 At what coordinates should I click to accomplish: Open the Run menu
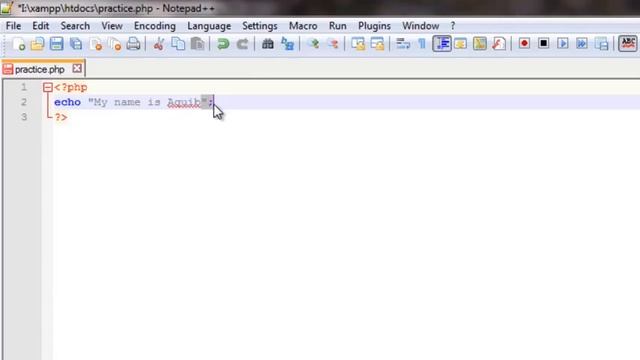tap(338, 26)
